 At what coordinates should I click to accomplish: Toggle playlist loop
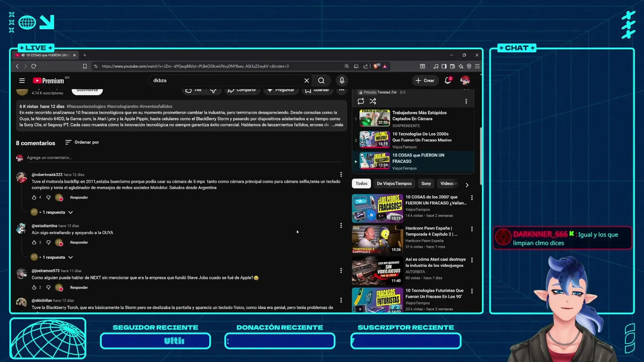(361, 101)
